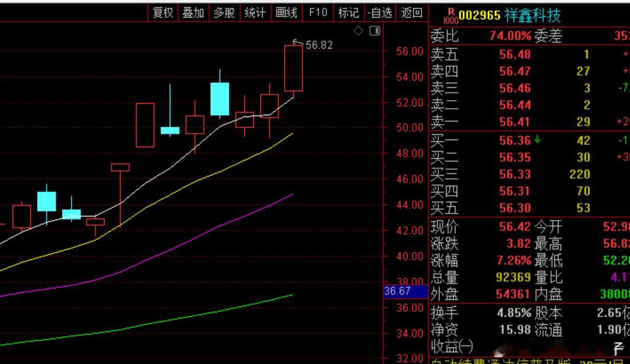This screenshot has height=364, width=630.
Task: Select the 多股 multi-stock view
Action: [224, 13]
